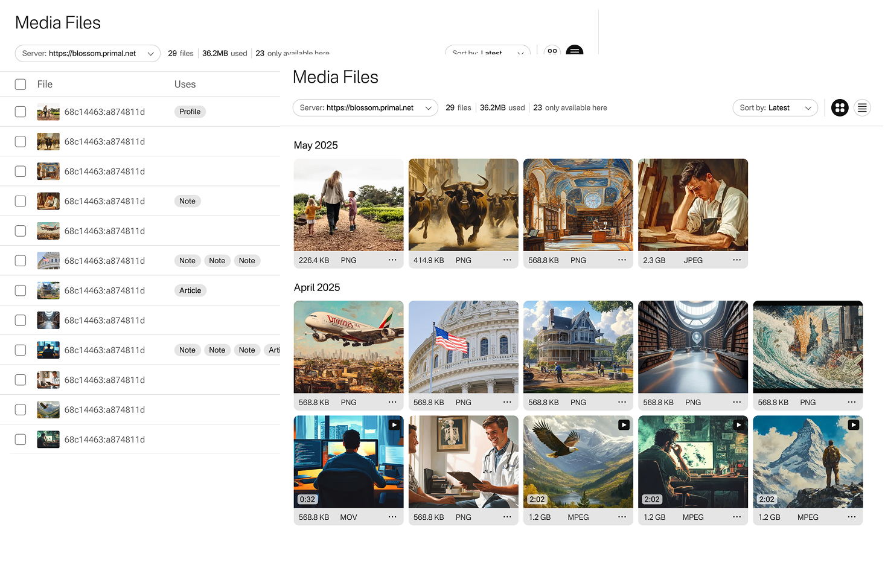The image size is (885, 588).
Task: Toggle the select-all File checkbox
Action: tap(21, 85)
